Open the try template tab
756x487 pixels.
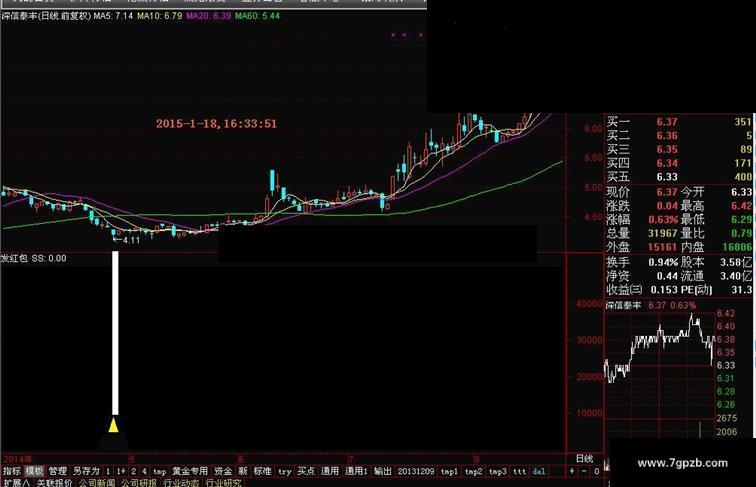285,471
